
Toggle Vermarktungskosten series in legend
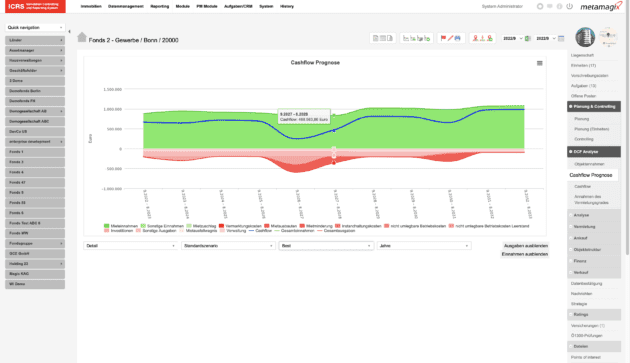pyautogui.click(x=240, y=226)
